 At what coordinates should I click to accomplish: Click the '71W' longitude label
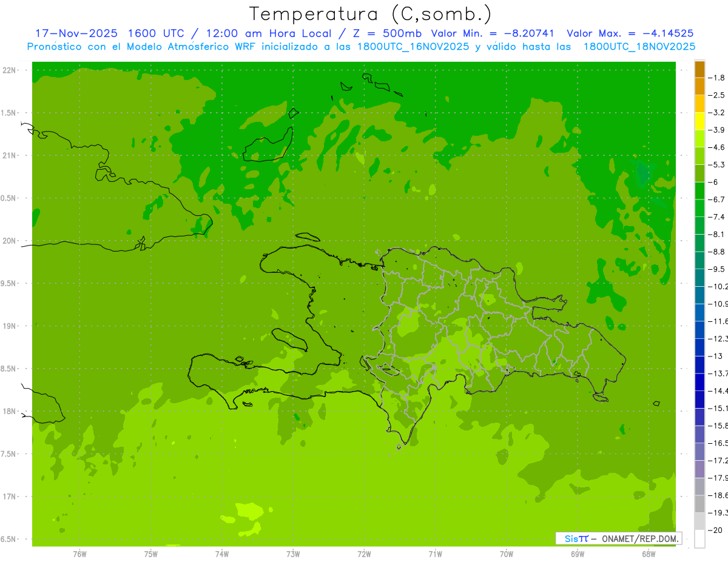(x=435, y=554)
